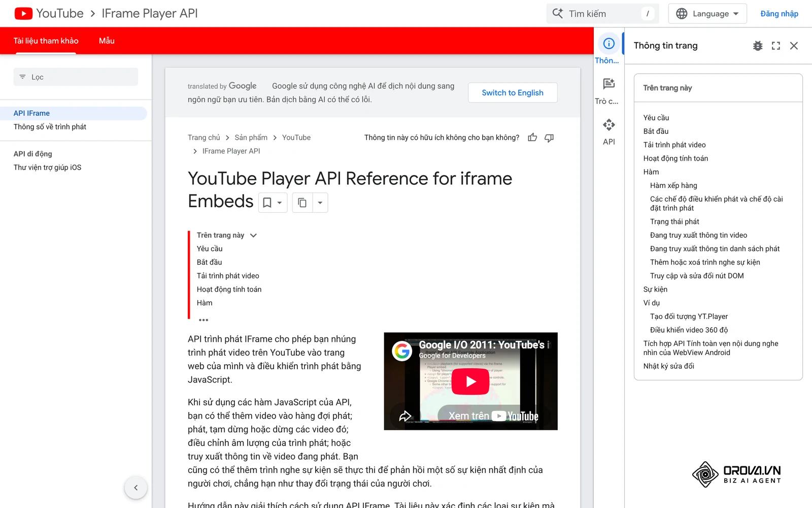Open the chat panel icon

point(608,84)
